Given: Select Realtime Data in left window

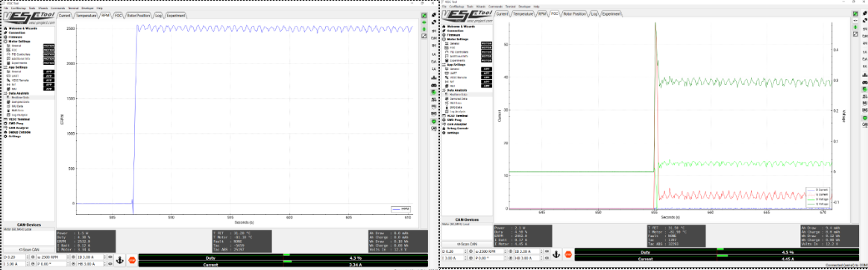Looking at the screenshot, I should pos(20,98).
